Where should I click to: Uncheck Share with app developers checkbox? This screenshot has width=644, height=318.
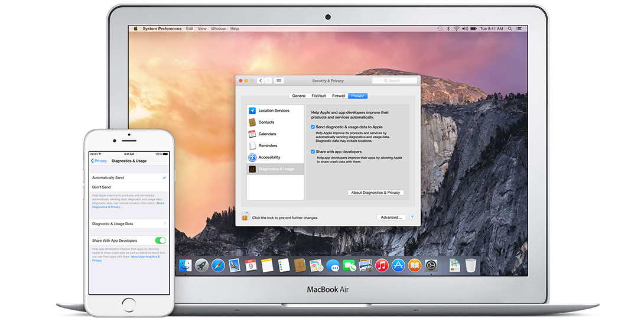(313, 152)
